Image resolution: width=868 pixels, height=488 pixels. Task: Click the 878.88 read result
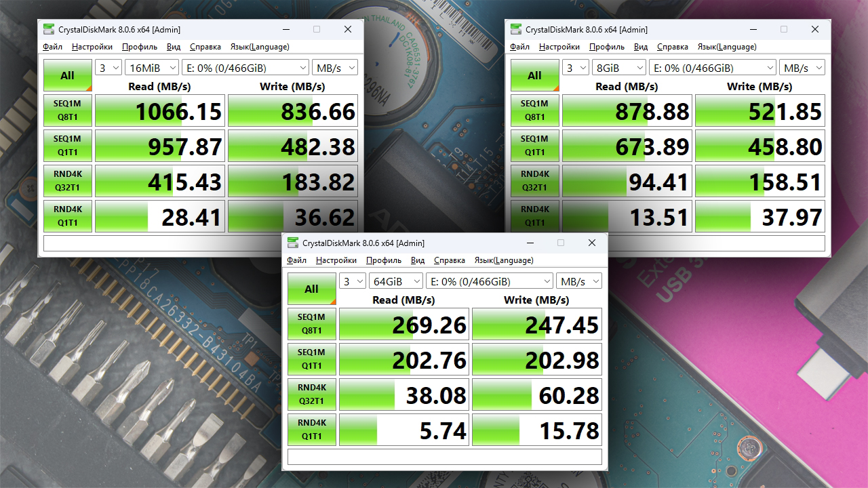pyautogui.click(x=627, y=110)
